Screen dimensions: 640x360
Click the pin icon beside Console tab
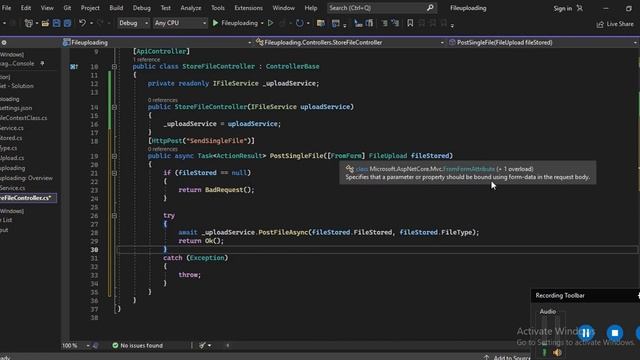[42, 63]
